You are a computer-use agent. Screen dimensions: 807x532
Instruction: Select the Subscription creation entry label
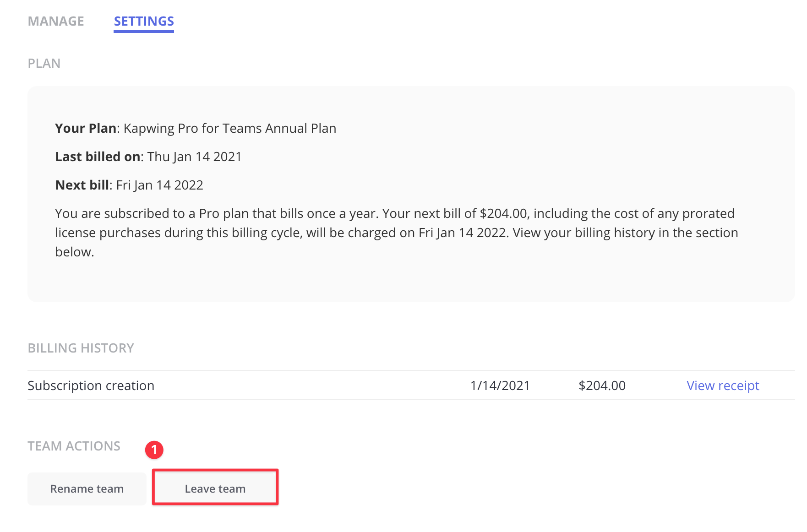pos(91,385)
